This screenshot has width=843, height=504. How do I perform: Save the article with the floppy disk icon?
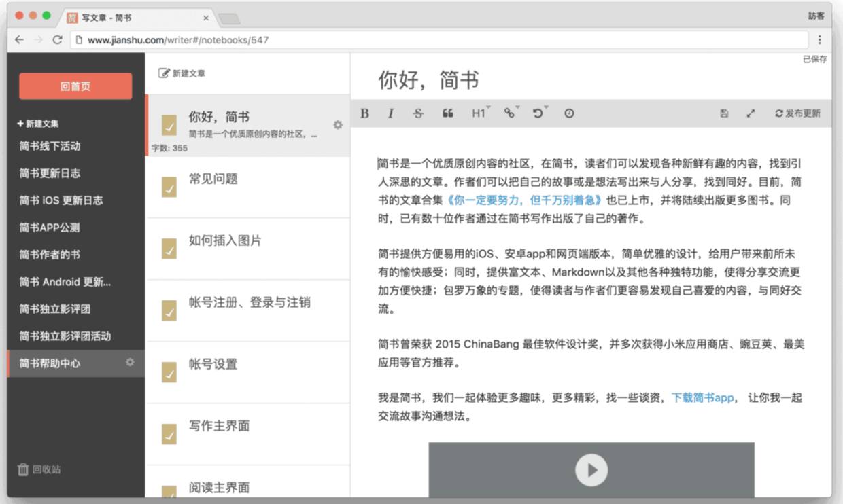tap(724, 113)
